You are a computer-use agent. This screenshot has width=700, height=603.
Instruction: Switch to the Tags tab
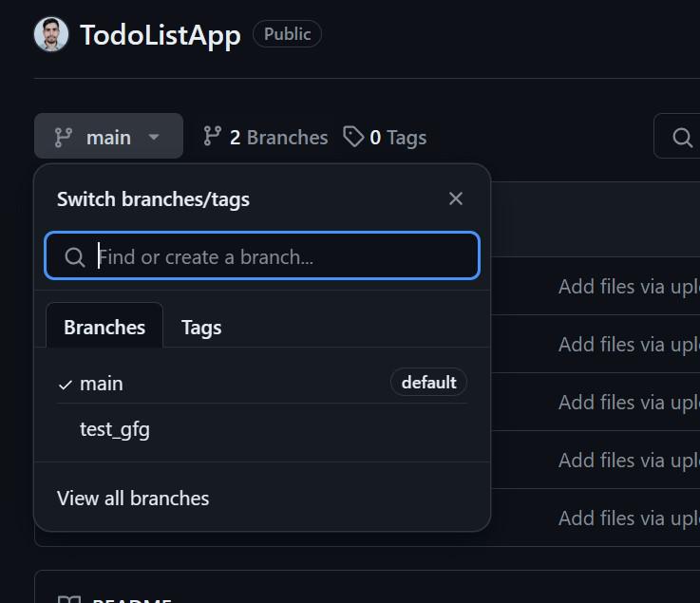(201, 328)
